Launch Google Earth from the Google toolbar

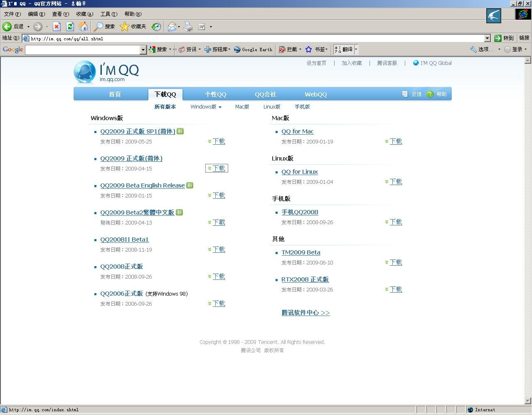click(253, 49)
